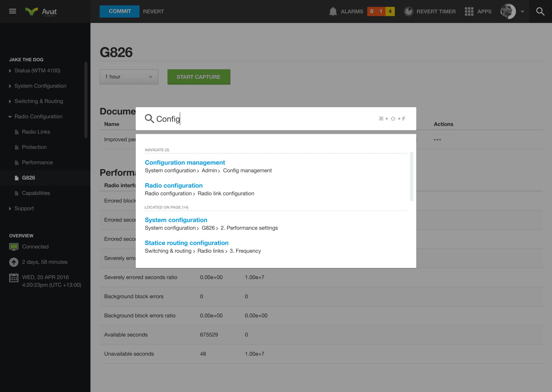This screenshot has width=552, height=392.
Task: Collapse Radio Configuration tree arrow
Action: 10,117
